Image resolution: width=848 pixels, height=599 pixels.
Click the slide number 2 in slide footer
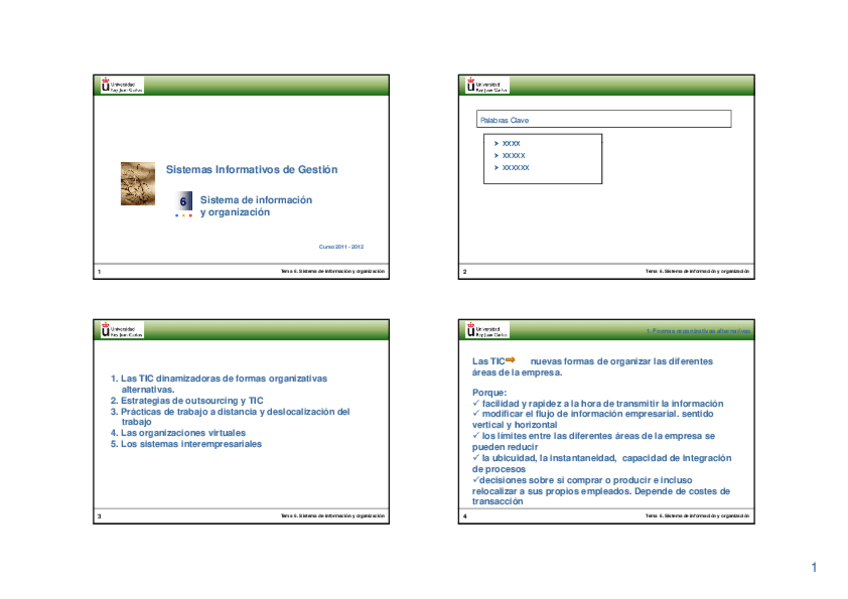pyautogui.click(x=465, y=271)
